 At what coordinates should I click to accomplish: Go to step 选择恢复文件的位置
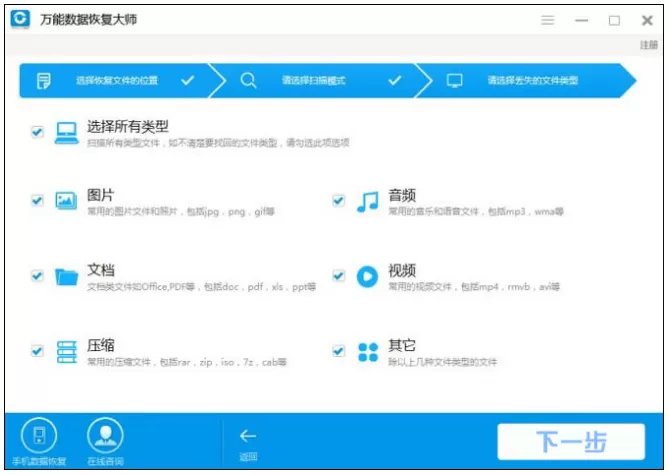pyautogui.click(x=117, y=80)
